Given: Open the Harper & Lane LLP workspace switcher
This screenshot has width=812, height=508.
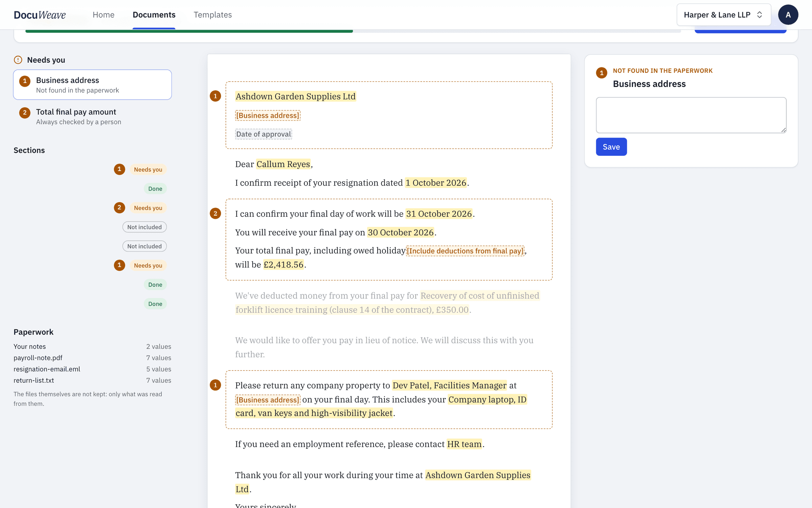Looking at the screenshot, I should point(724,15).
